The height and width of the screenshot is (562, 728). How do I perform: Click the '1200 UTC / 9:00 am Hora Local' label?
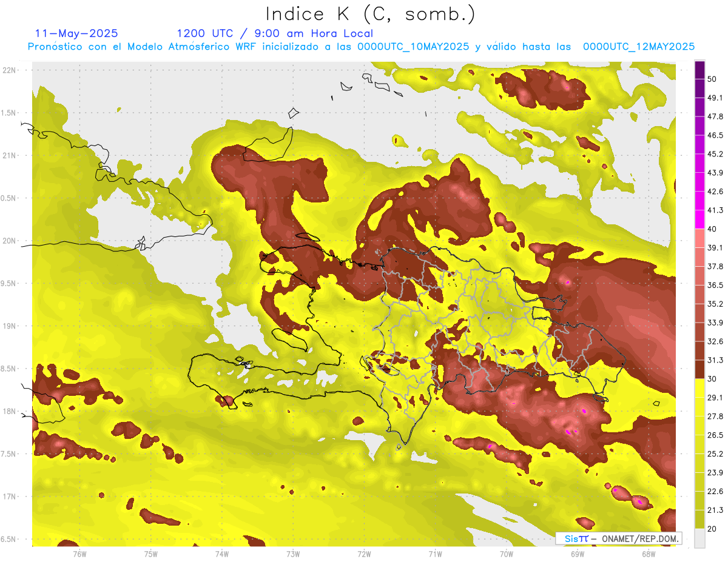(275, 34)
